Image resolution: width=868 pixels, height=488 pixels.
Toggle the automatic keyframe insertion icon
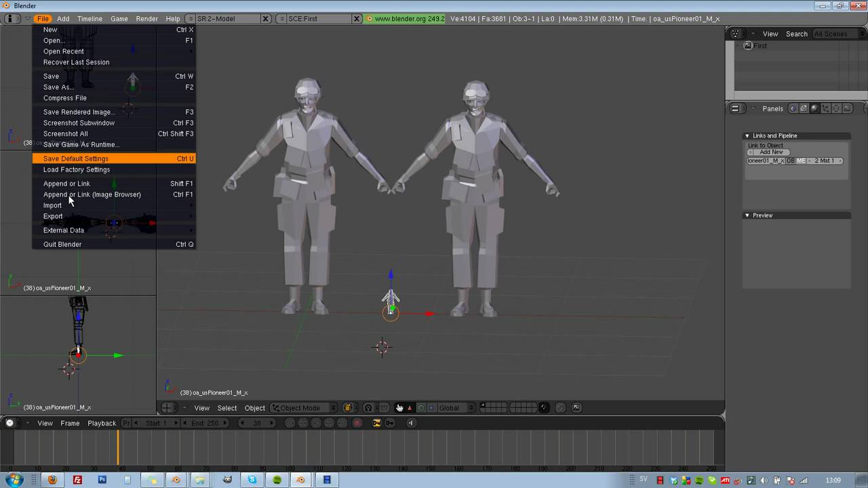coord(376,423)
